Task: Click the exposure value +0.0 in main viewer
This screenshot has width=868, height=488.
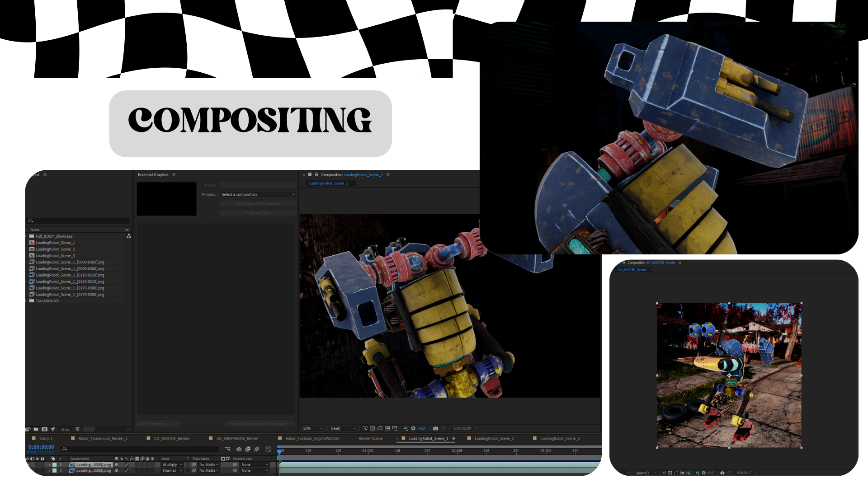Action: (421, 428)
